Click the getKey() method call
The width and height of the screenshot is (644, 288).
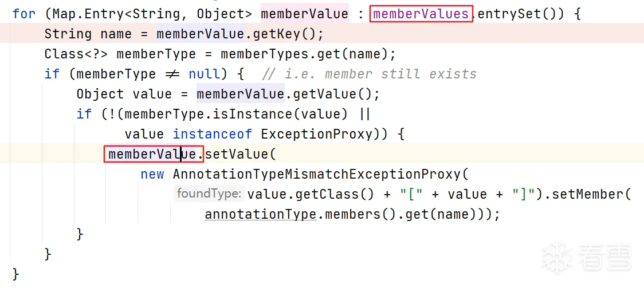(284, 34)
